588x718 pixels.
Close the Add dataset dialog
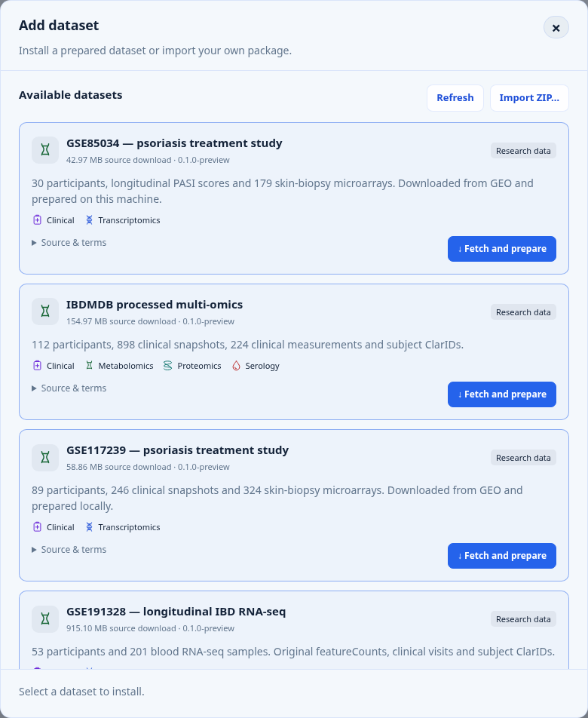(x=556, y=27)
